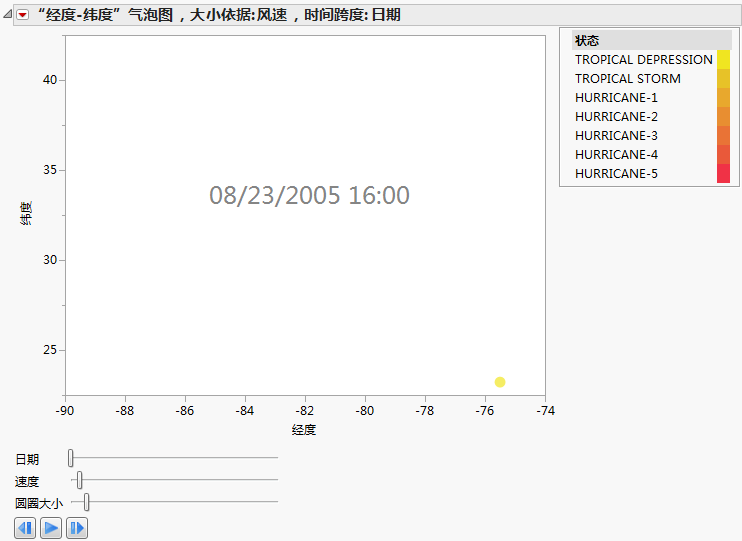Click the bubble plot title bar text
Viewport: 742px width, 541px height.
coord(219,15)
